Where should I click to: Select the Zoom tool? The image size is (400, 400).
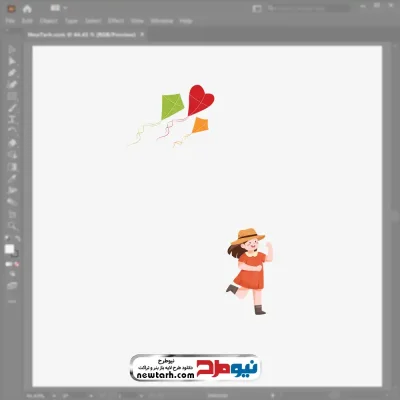tap(12, 226)
